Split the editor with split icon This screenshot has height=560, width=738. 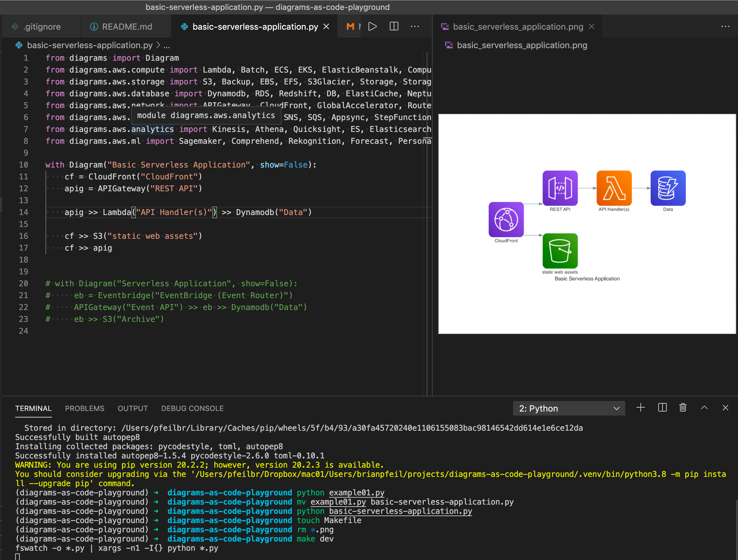[394, 26]
